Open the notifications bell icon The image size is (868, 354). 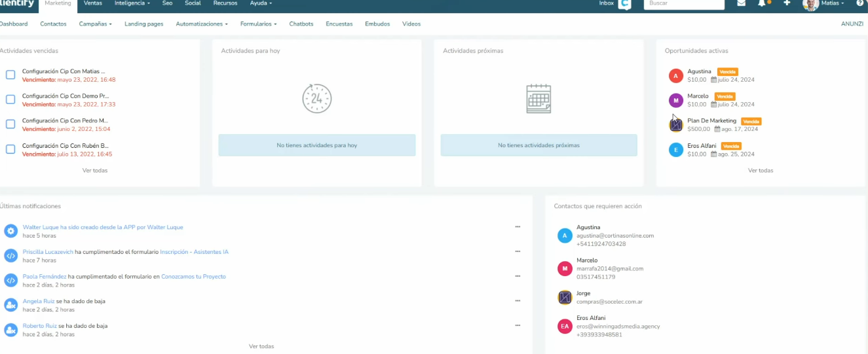(761, 3)
